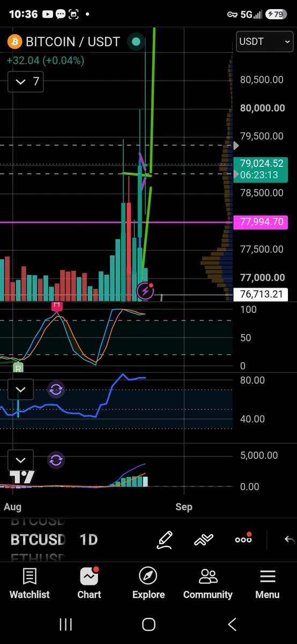The image size is (297, 644).
Task: Tap the Android recent apps button
Action: pyautogui.click(x=65, y=624)
